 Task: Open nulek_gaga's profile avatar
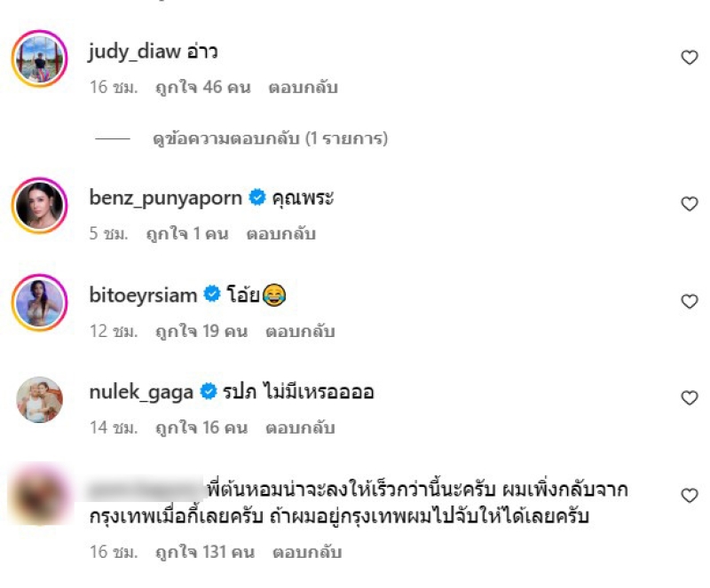point(40,399)
